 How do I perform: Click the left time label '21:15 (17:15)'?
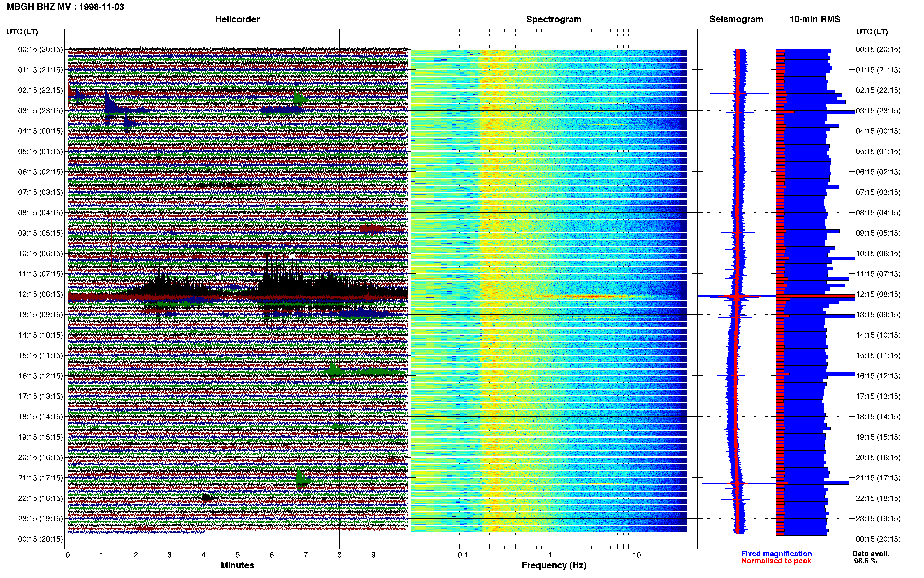click(40, 478)
